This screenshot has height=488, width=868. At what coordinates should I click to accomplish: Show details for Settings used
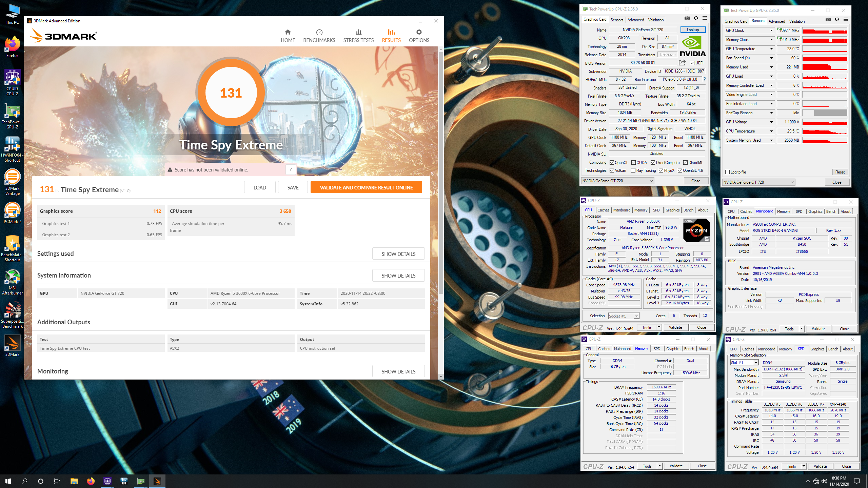coord(398,254)
